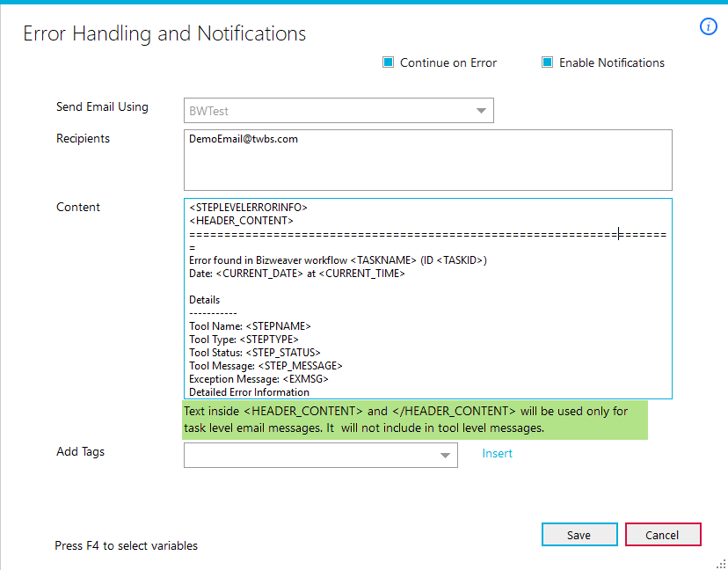Click the resize grip in dialog corner
Viewport: 728px width, 570px height.
tap(721, 564)
